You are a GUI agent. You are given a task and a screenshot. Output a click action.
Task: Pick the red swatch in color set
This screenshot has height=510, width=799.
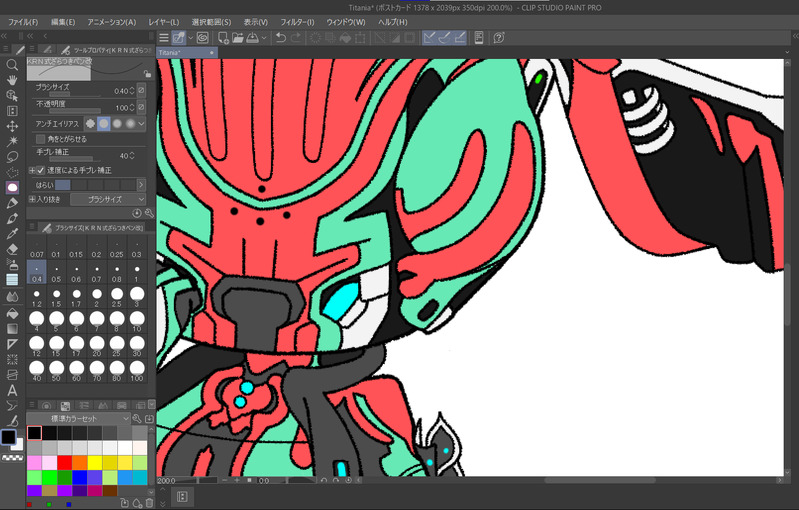[x=64, y=462]
